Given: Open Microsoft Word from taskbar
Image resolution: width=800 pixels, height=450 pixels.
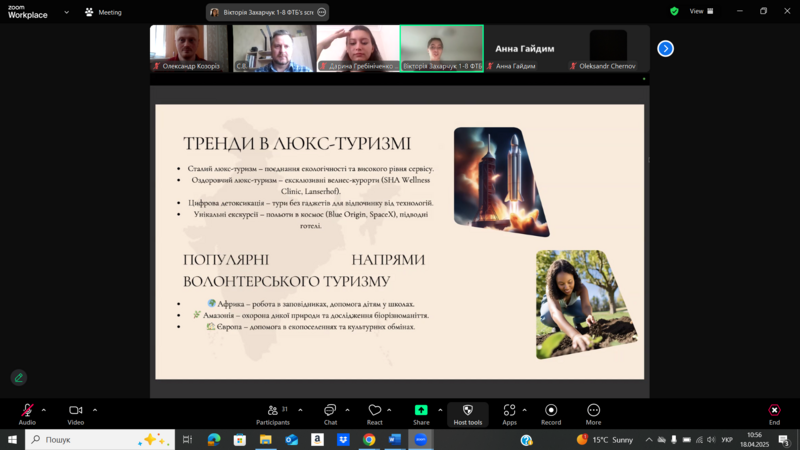Looking at the screenshot, I should click(x=395, y=439).
